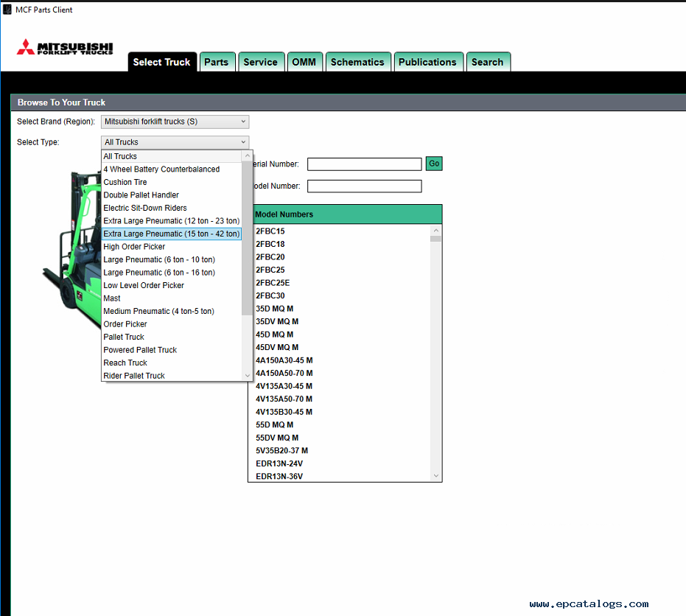Click the type list scroll down arrow

247,375
